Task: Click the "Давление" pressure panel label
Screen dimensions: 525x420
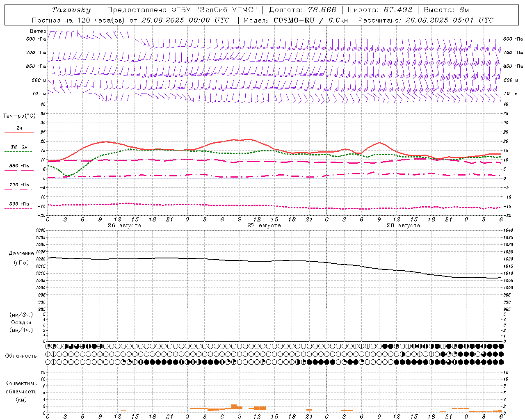Action: coord(21,253)
